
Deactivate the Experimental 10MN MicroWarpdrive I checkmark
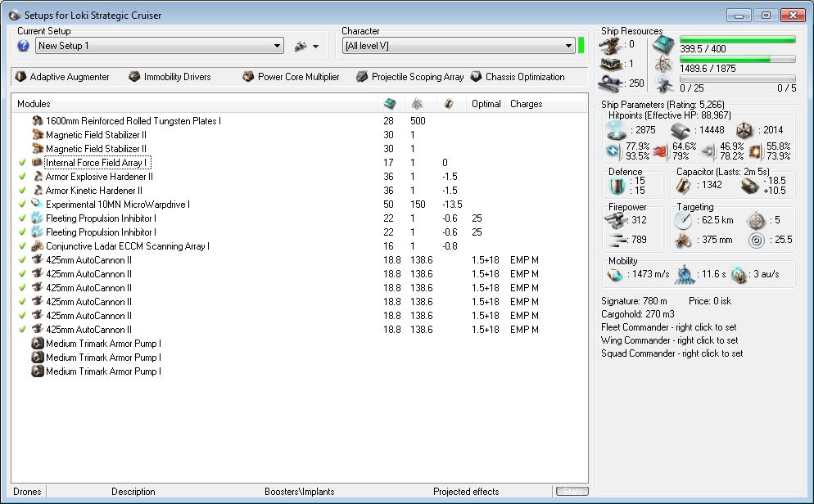tap(21, 205)
